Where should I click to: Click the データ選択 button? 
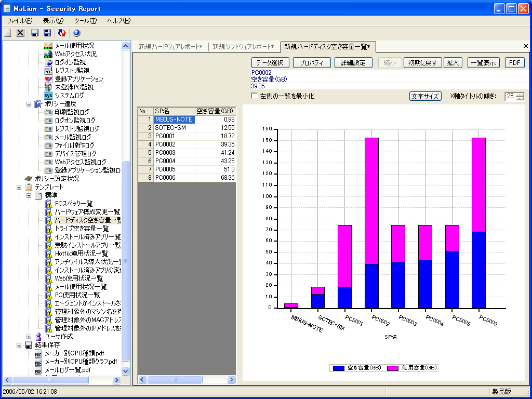270,63
